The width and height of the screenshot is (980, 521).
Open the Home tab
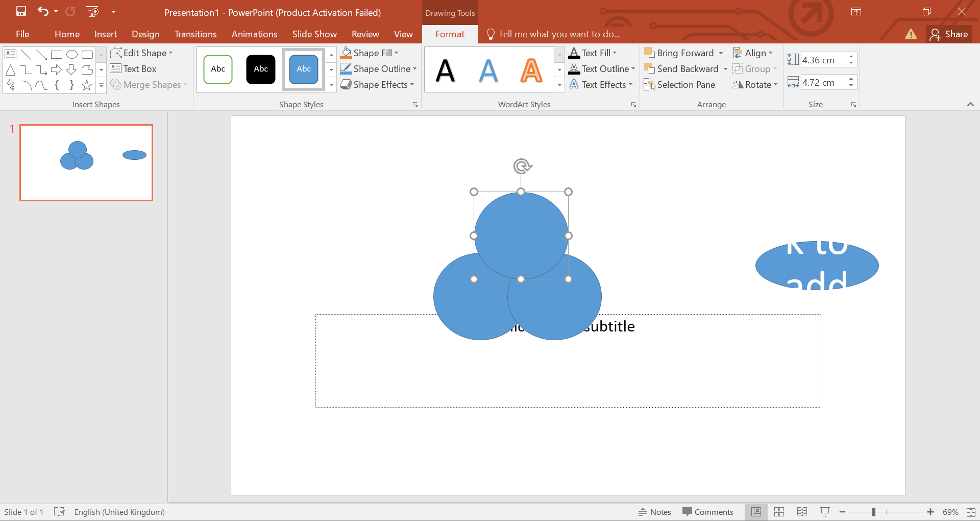67,34
